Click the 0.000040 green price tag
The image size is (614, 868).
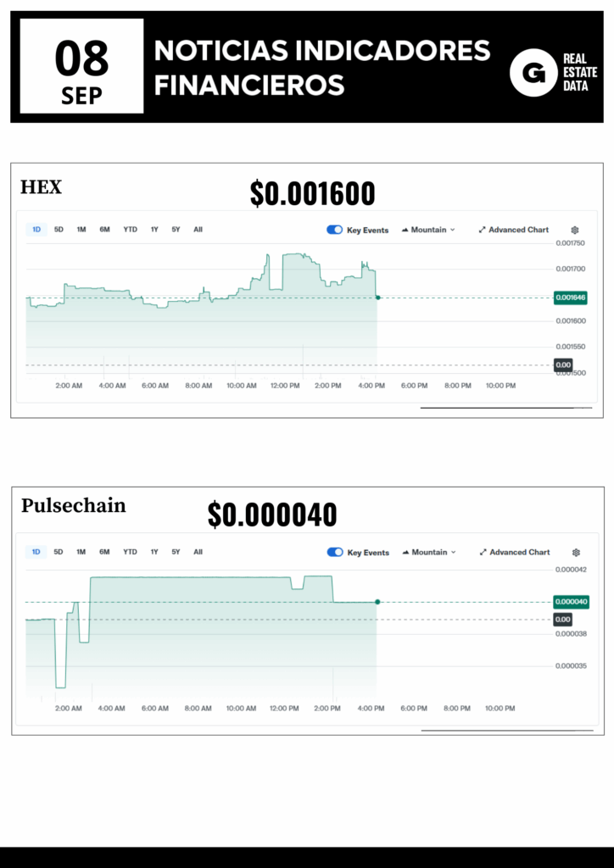tap(571, 602)
